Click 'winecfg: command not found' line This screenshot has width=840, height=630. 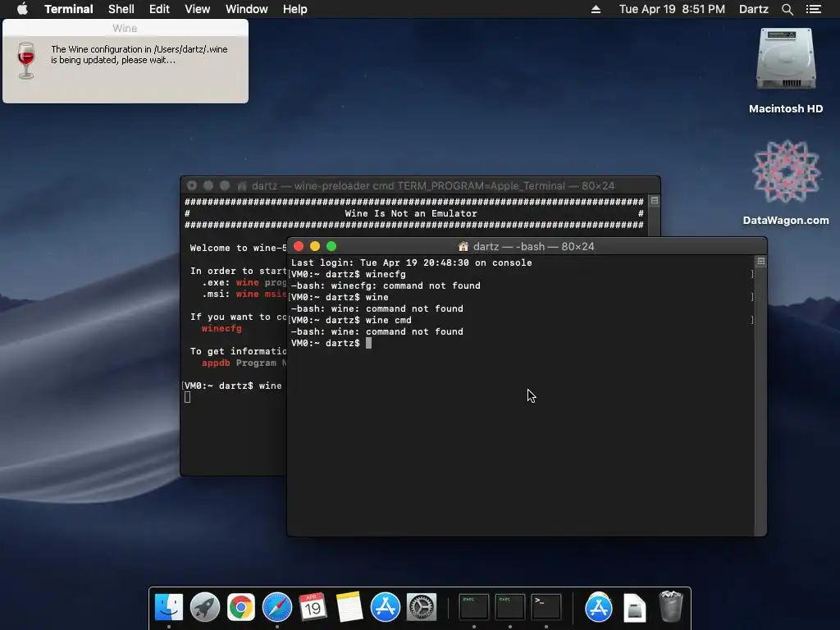pos(386,285)
